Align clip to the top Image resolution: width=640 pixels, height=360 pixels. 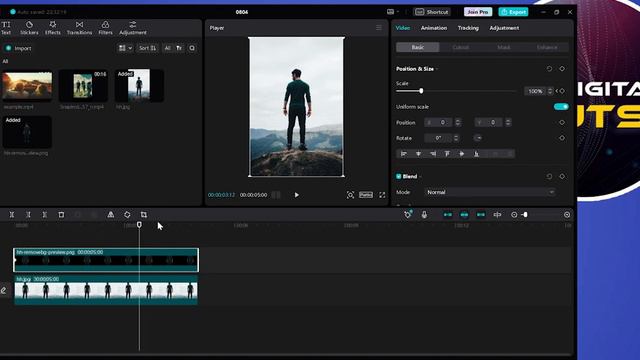click(x=447, y=154)
